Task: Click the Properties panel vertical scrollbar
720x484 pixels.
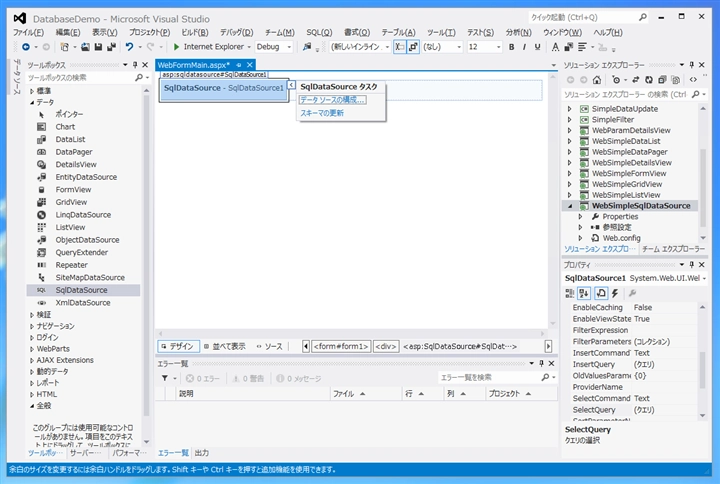Action: click(703, 361)
